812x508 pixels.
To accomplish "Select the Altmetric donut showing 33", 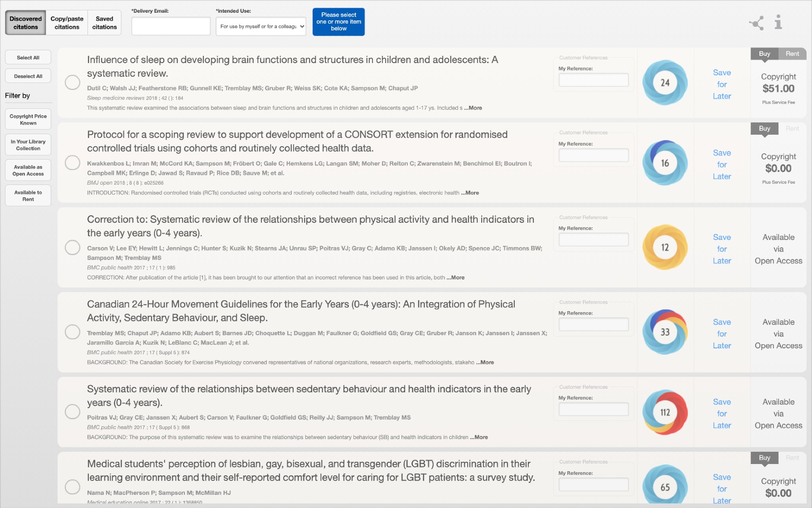I will (665, 332).
